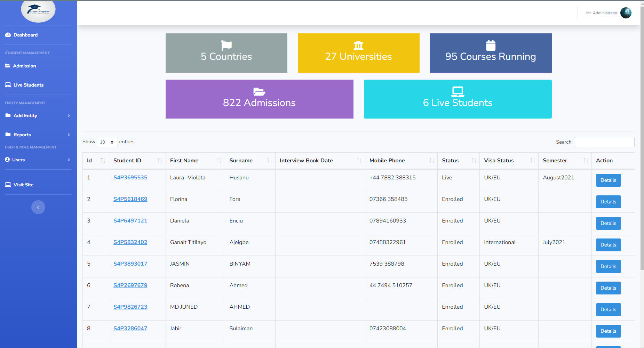Viewport: 644px width, 348px height.
Task: Open Reports menu item
Action: coord(22,135)
